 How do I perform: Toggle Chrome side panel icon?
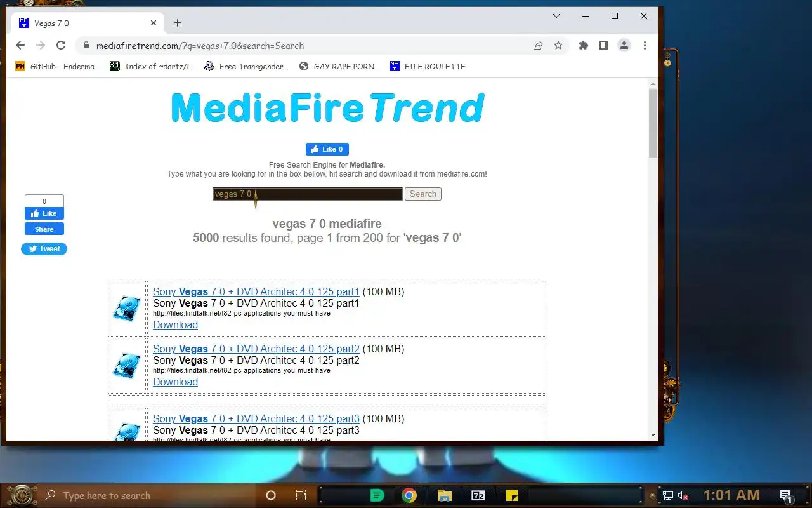click(x=604, y=46)
